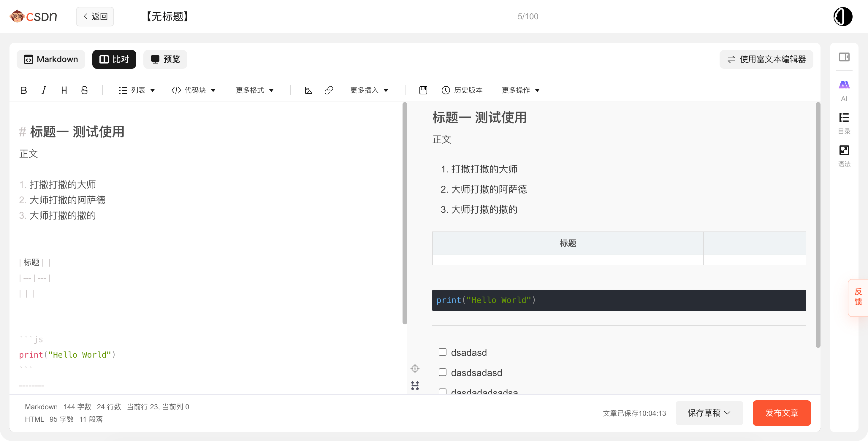
Task: Click preview list item 打撒打撒的大师
Action: [x=479, y=169]
